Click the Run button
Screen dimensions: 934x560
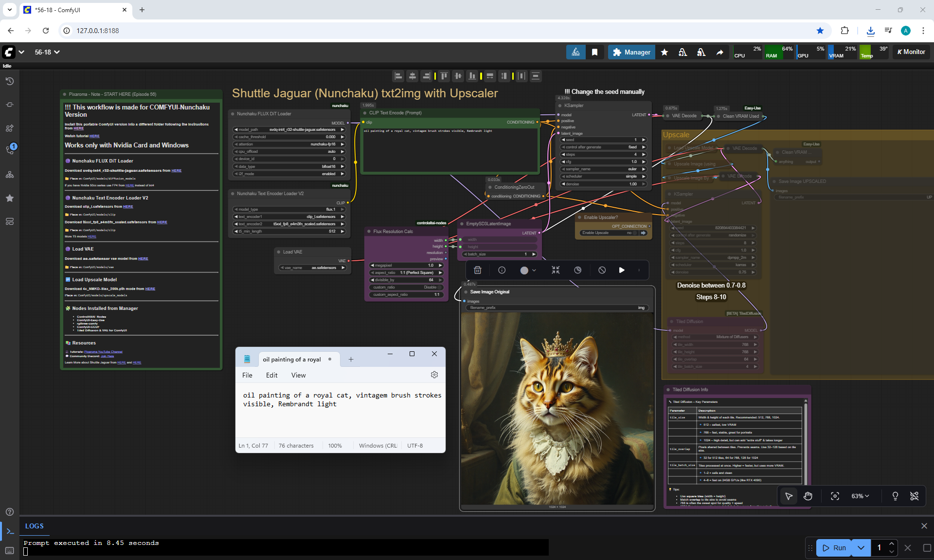834,547
